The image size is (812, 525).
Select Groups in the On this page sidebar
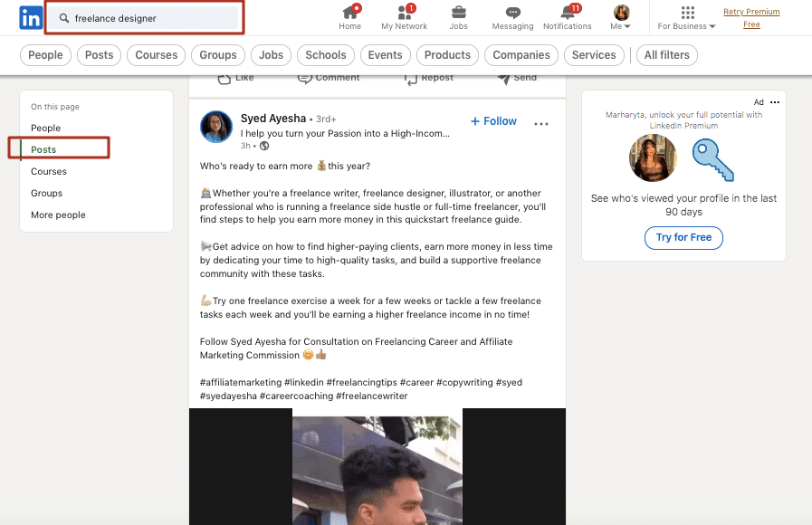[49, 193]
